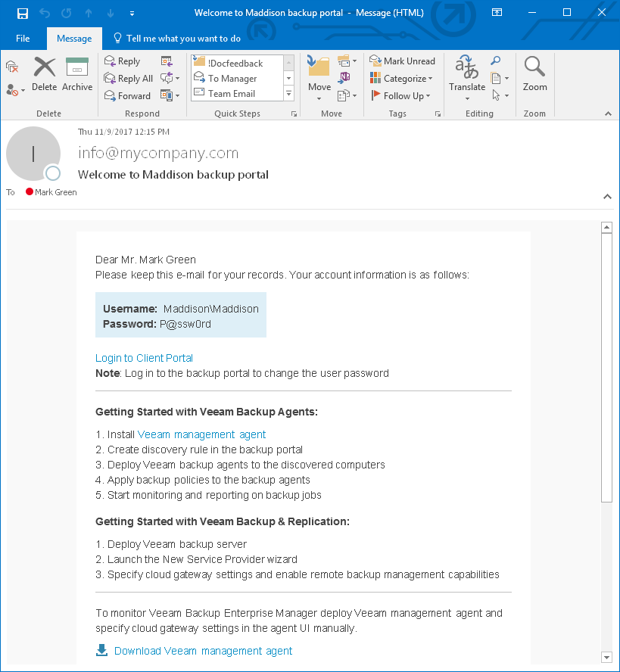Click the Reply with Meeting icon
This screenshot has width=620, height=672.
pos(167,61)
